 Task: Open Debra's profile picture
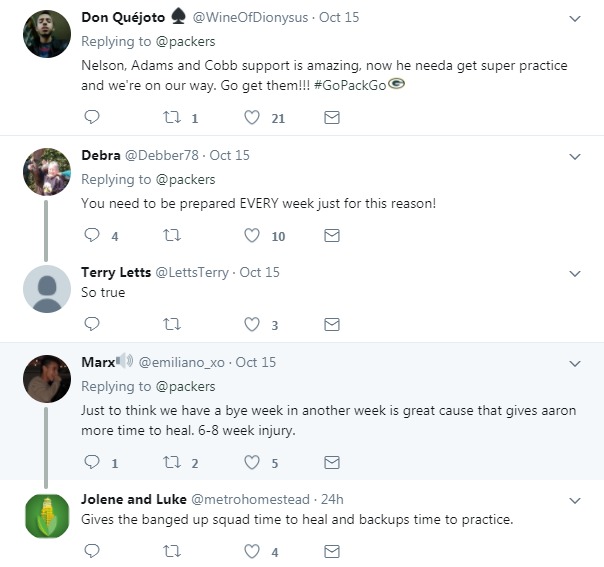(46, 171)
